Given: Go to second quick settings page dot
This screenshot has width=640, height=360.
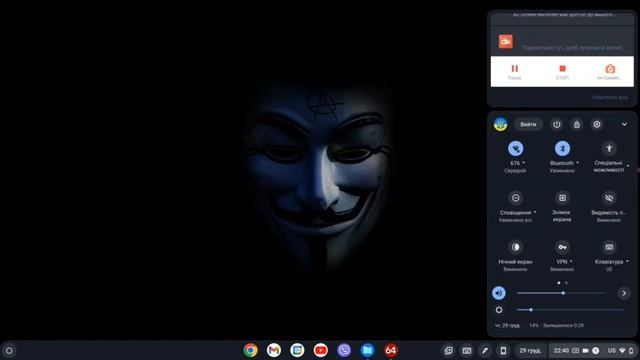Looking at the screenshot, I should coord(566,283).
